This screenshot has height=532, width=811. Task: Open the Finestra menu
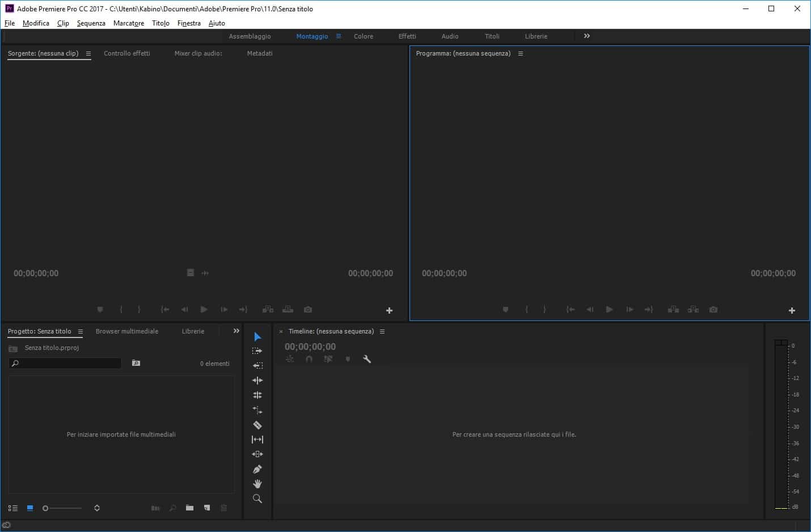point(189,23)
